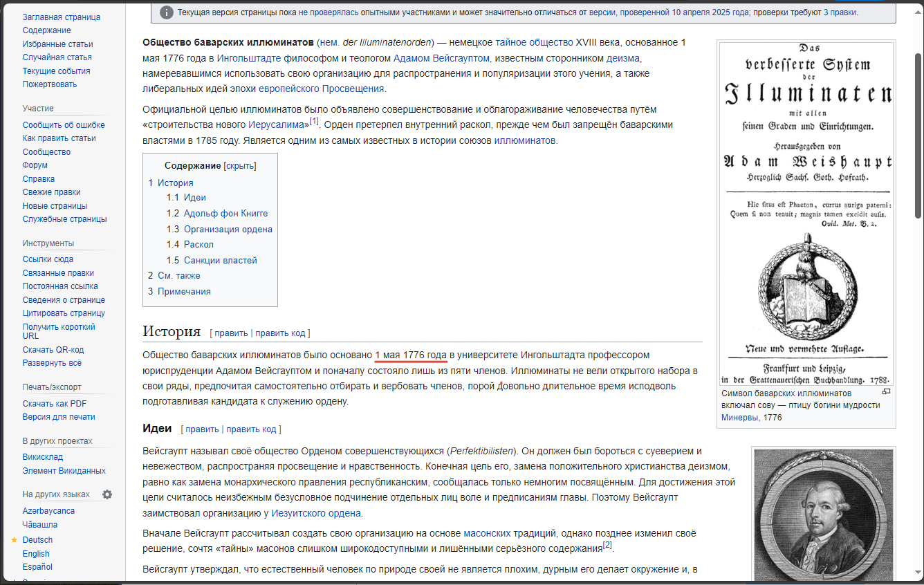Open 'Связанные правки' tool link

(x=58, y=273)
